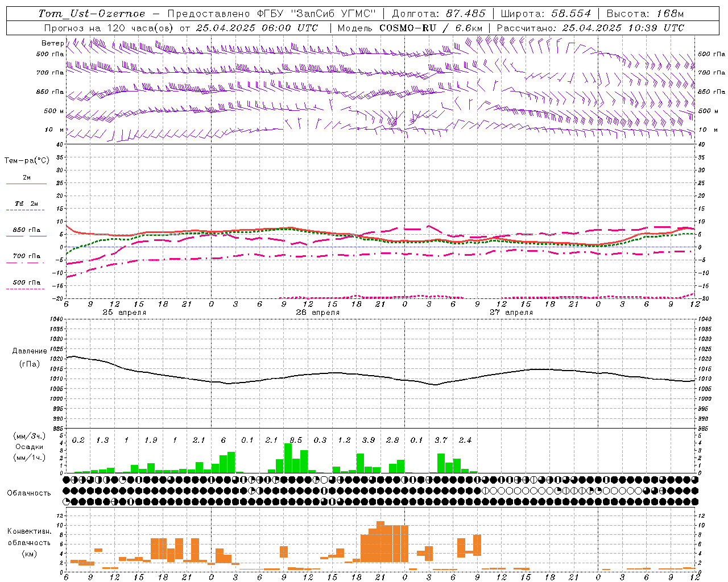Click the Давление pressure panel label
The height and width of the screenshot is (582, 728).
pyautogui.click(x=30, y=351)
